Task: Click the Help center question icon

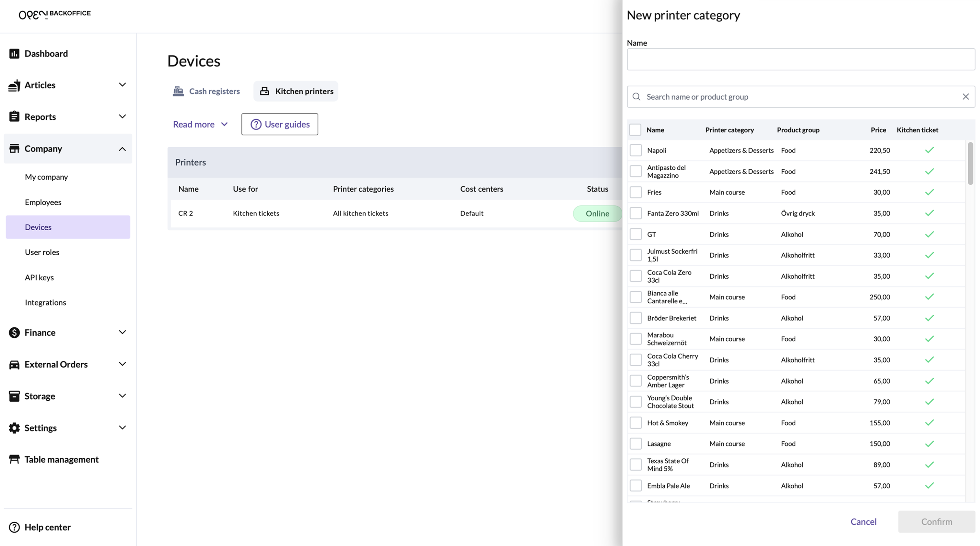Action: pos(14,527)
